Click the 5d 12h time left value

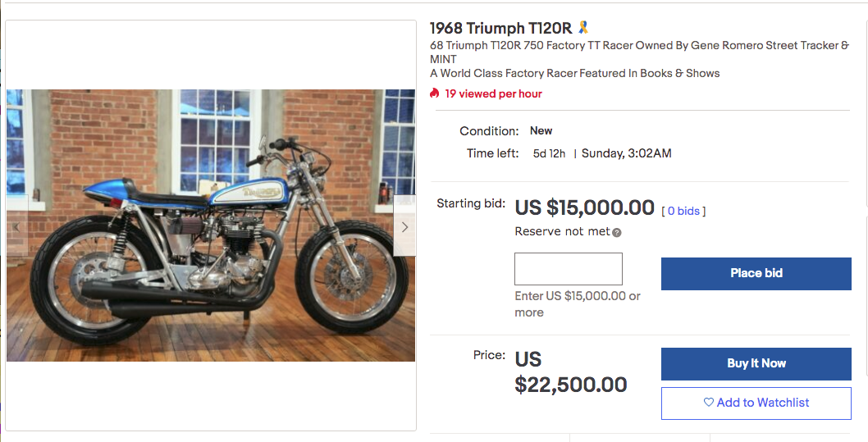click(x=549, y=153)
